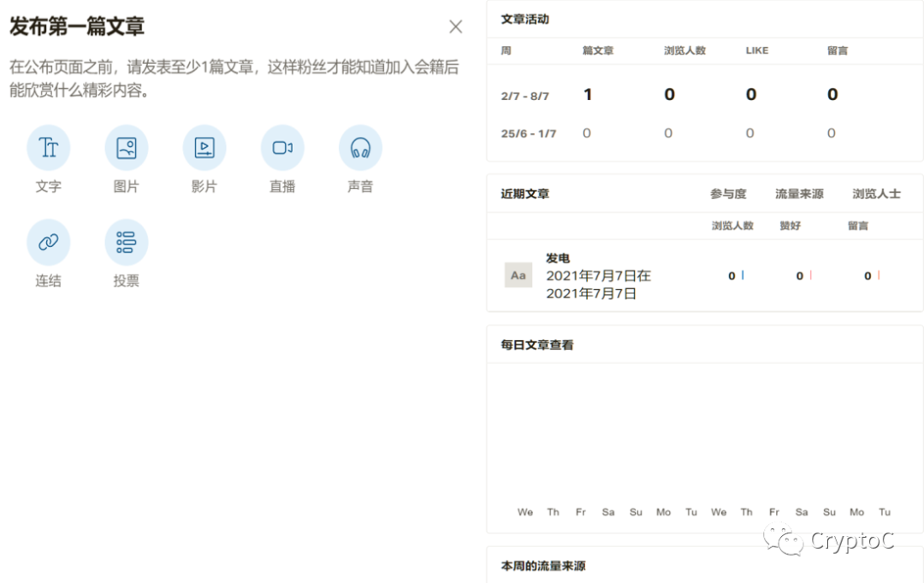Click the 近期文章 section heading
The height and width of the screenshot is (583, 924).
click(525, 194)
